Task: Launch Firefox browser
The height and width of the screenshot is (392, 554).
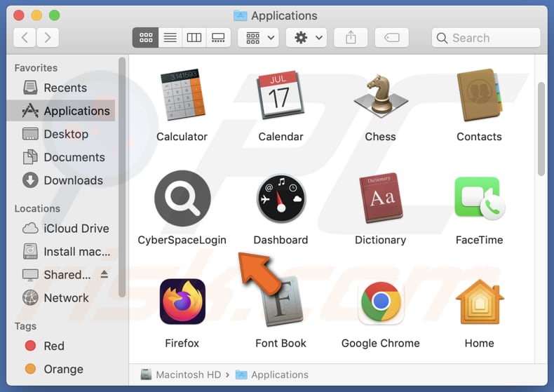Action: (182, 302)
